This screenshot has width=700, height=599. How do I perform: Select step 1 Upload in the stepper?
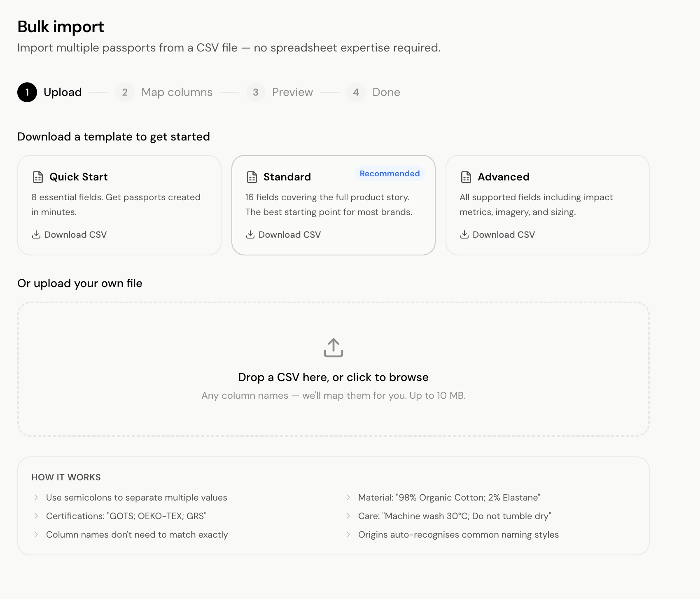pos(50,92)
